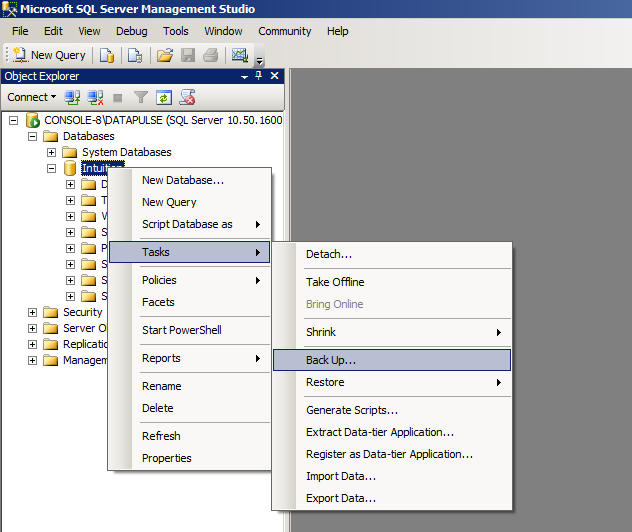This screenshot has width=632, height=532.
Task: Choose Start PowerShell from context menu
Action: [189, 330]
